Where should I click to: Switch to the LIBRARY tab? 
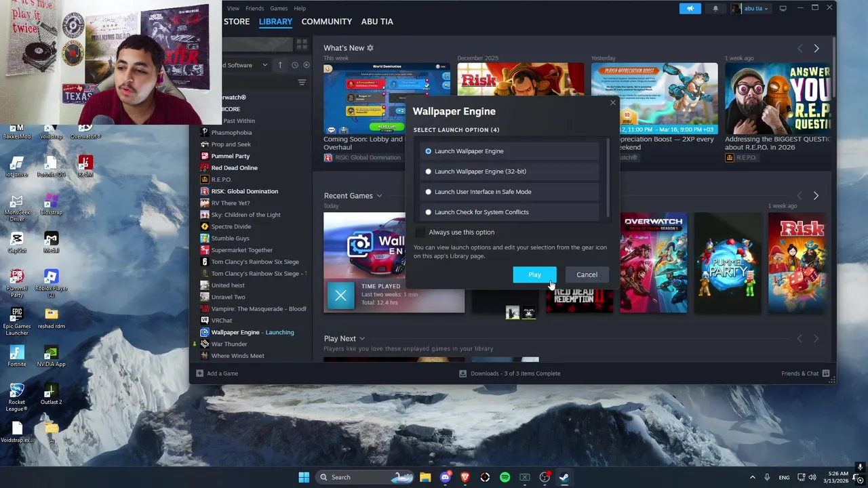[275, 22]
